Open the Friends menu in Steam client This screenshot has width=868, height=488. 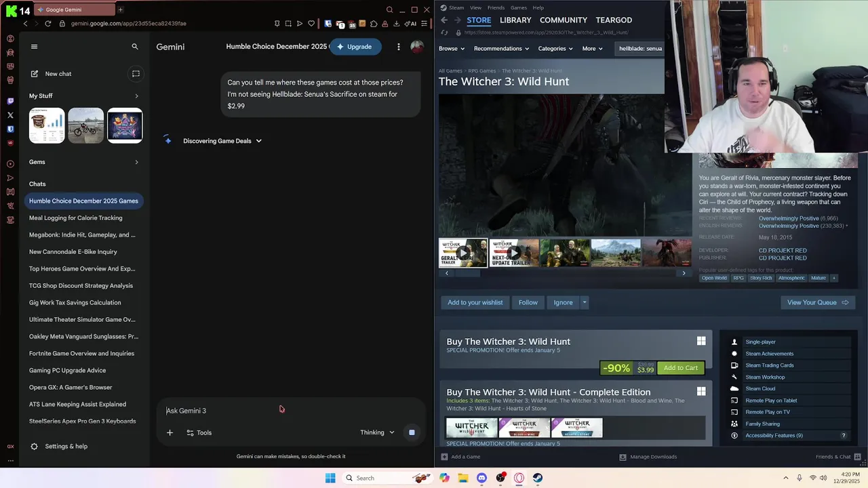tap(496, 7)
